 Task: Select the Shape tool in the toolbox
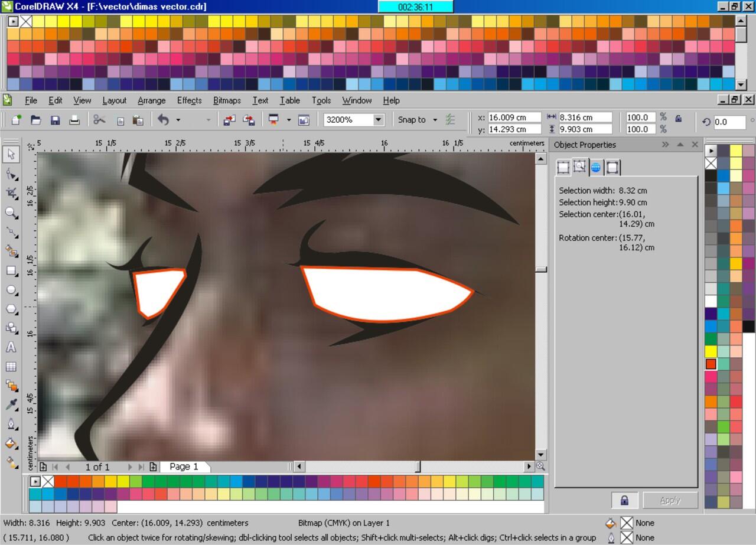pyautogui.click(x=11, y=174)
